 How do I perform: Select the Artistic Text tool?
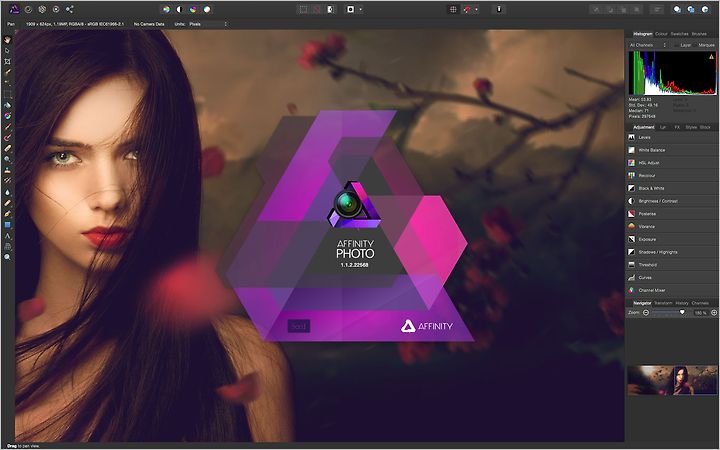pyautogui.click(x=7, y=236)
